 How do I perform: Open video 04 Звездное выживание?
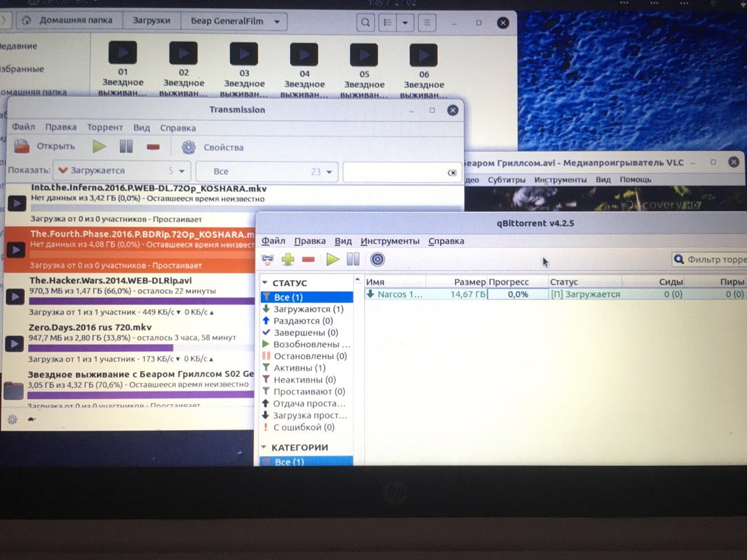(x=305, y=70)
